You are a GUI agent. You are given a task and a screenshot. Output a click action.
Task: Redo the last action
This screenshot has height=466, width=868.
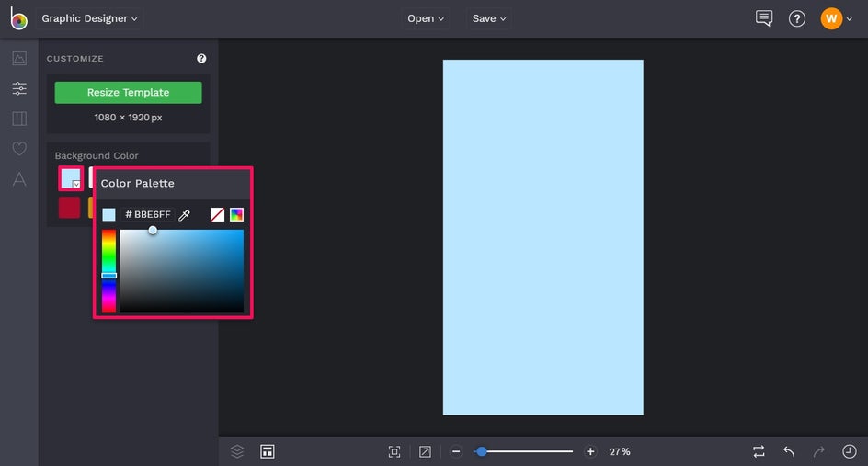(818, 451)
